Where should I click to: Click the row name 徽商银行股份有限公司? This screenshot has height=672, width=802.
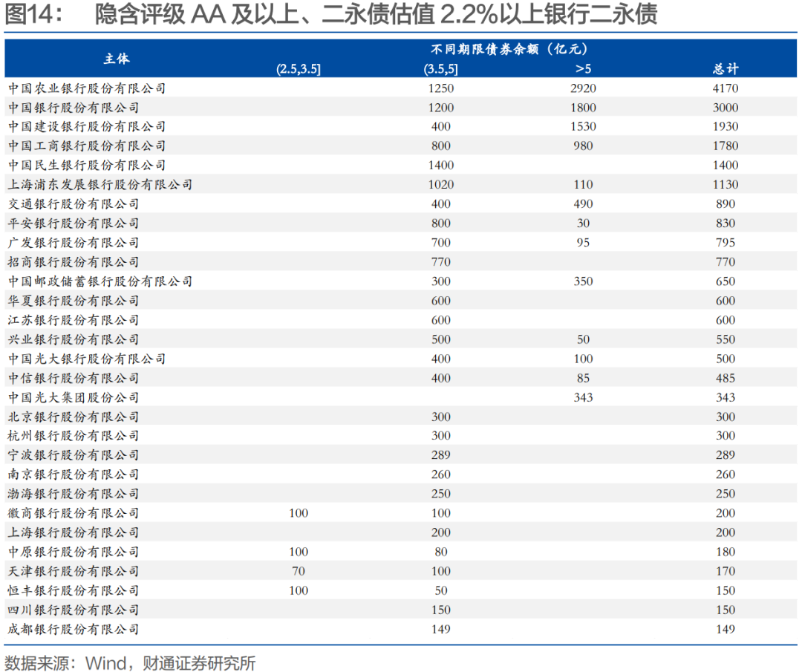tap(74, 513)
